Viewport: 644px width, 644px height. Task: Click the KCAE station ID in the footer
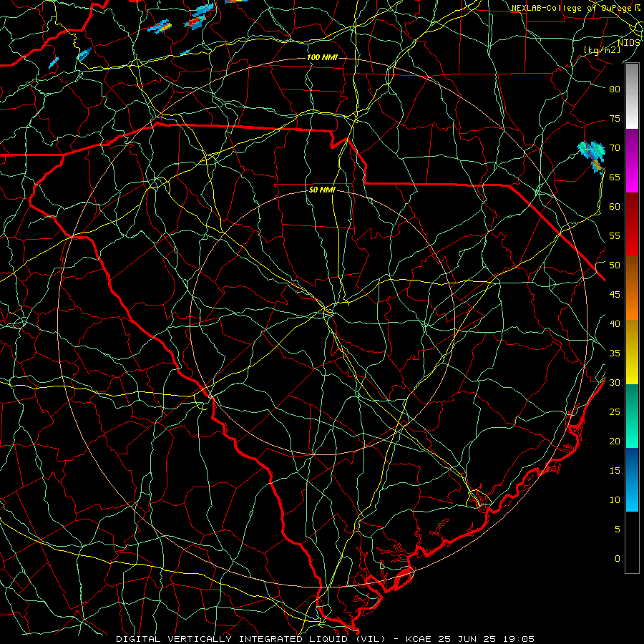point(418,639)
